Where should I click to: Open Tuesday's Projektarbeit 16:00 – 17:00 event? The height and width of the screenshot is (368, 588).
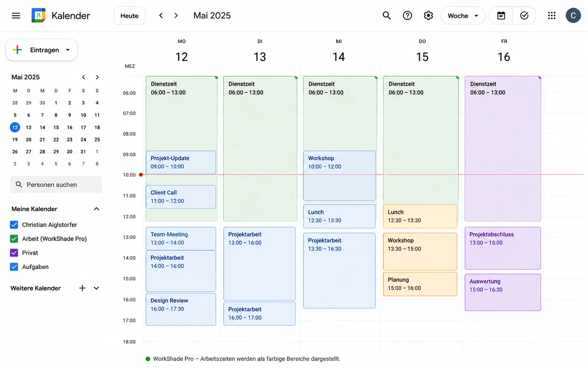pyautogui.click(x=260, y=314)
